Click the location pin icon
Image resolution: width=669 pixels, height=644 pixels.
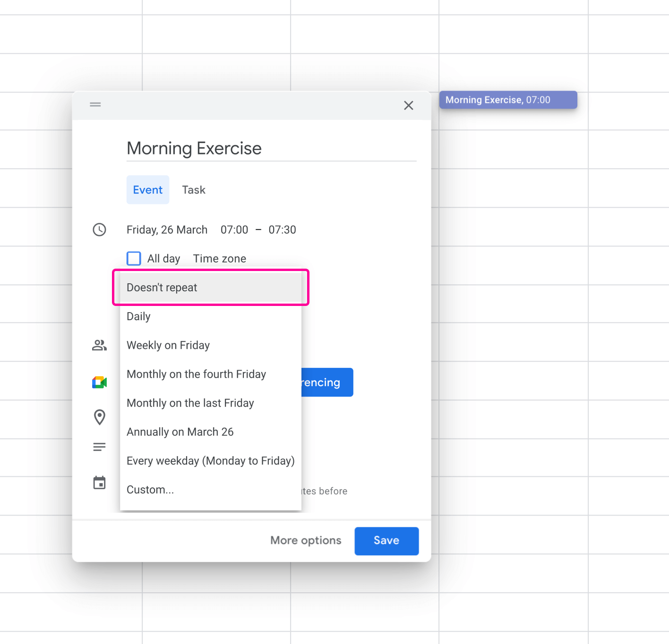point(99,417)
